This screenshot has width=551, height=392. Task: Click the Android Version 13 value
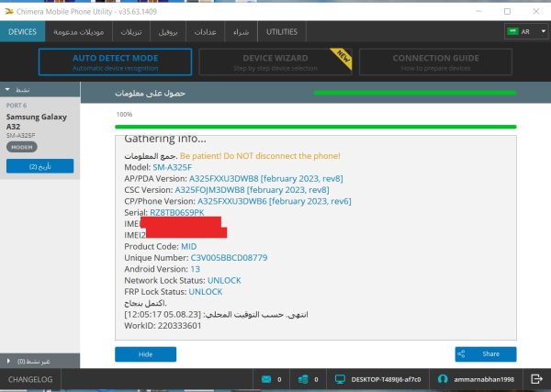tap(195, 269)
